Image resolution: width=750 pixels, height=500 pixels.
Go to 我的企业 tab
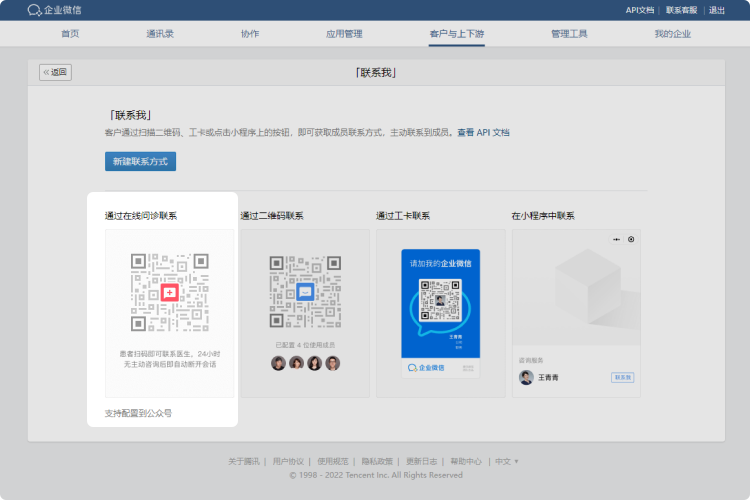(673, 33)
